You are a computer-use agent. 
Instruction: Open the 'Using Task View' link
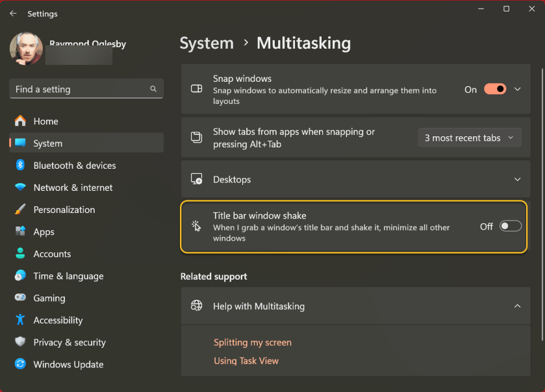246,361
